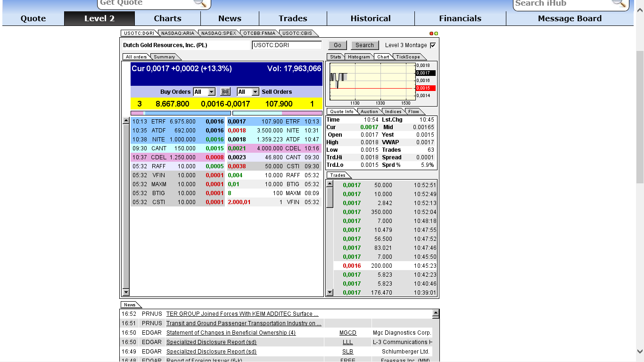Click the Go button
644x362 pixels.
[x=337, y=45]
